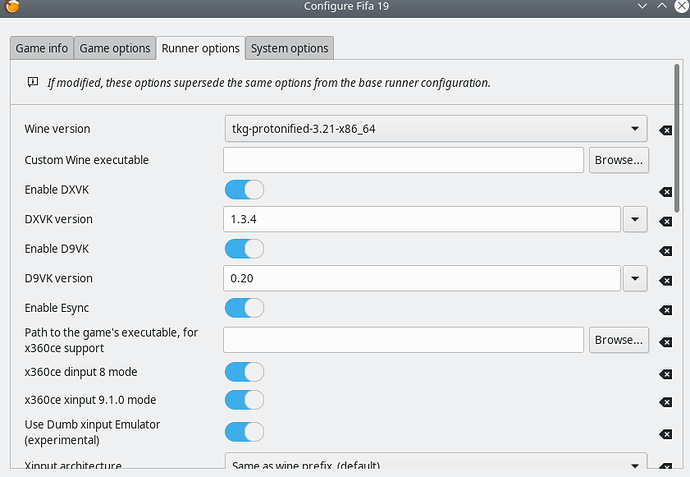690x477 pixels.
Task: Switch to the Game options tab
Action: (x=115, y=48)
